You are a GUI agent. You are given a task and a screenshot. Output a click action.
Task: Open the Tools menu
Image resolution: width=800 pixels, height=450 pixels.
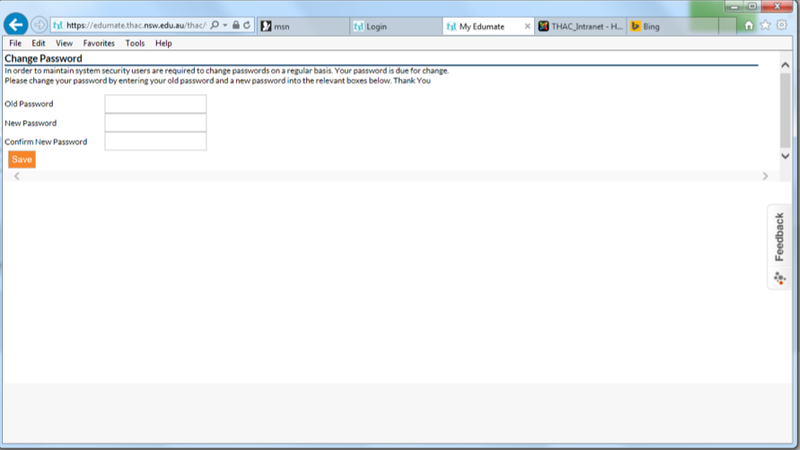135,43
